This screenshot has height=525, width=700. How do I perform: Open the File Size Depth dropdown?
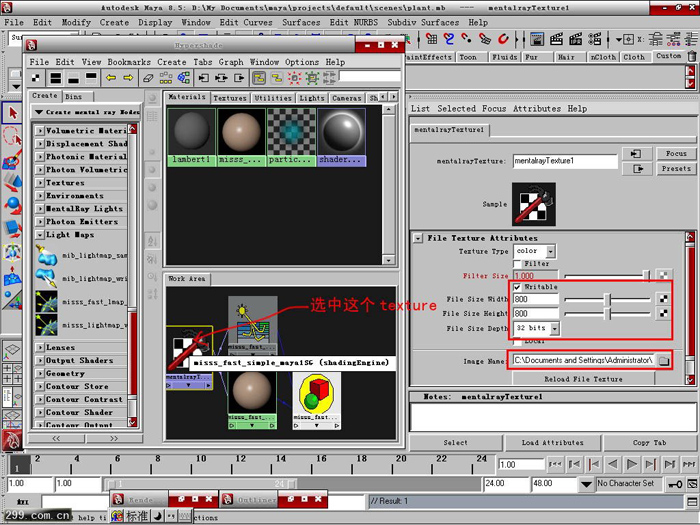[537, 329]
